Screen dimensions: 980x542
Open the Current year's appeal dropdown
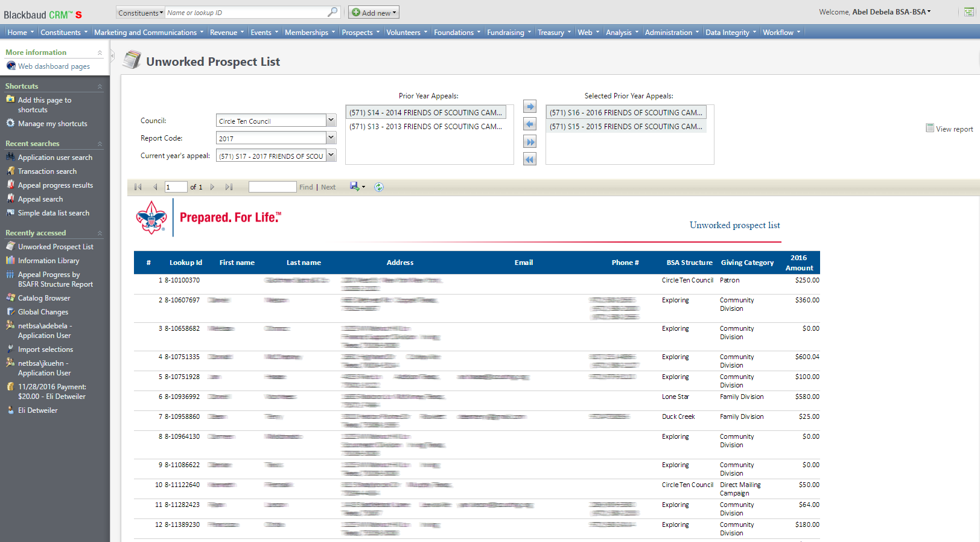click(x=331, y=156)
